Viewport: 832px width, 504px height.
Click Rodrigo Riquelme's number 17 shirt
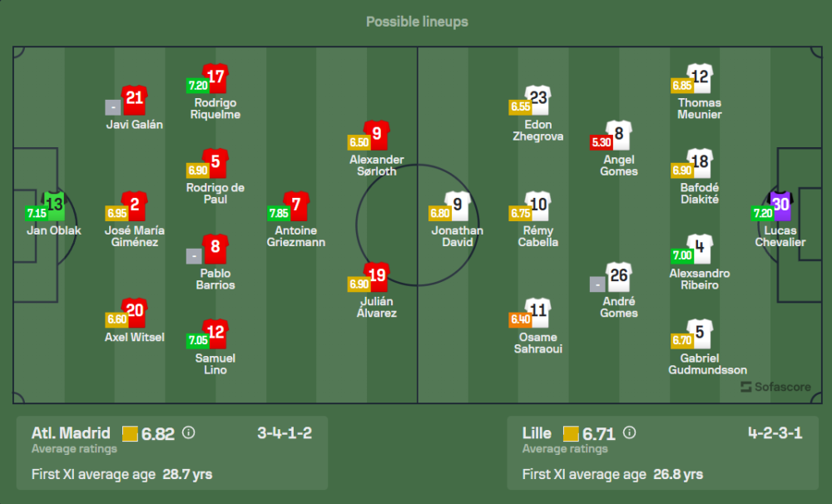[x=215, y=78]
